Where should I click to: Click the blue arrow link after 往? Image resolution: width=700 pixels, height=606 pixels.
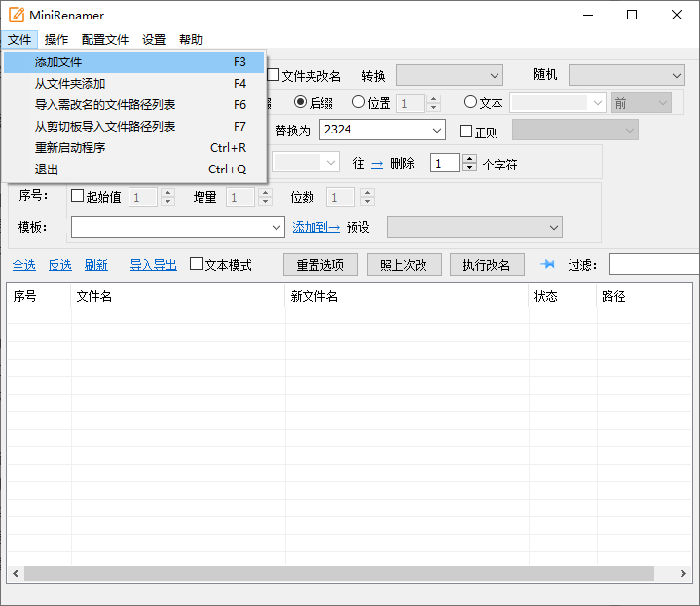click(x=377, y=164)
